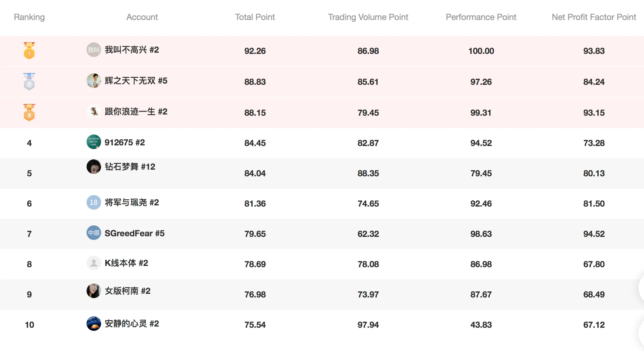
Task: Open the '18' avatar of 将军与珮尧 #2
Action: click(94, 202)
